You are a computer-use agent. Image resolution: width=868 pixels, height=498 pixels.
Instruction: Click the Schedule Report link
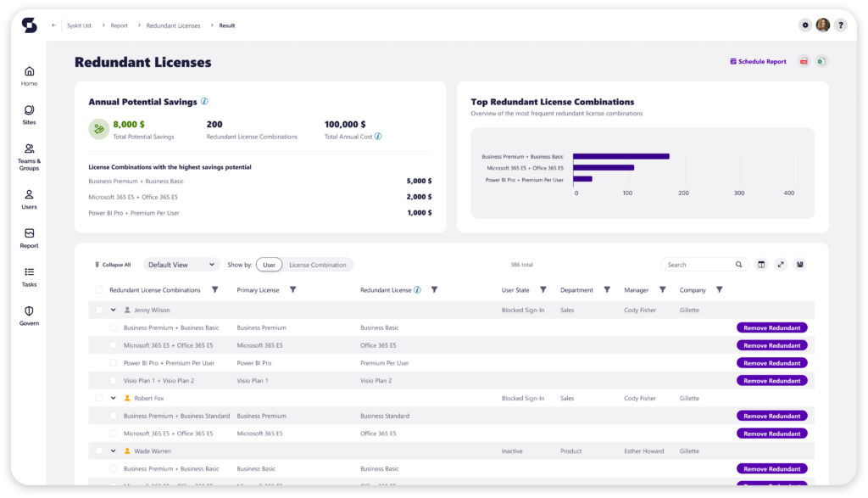tap(758, 61)
